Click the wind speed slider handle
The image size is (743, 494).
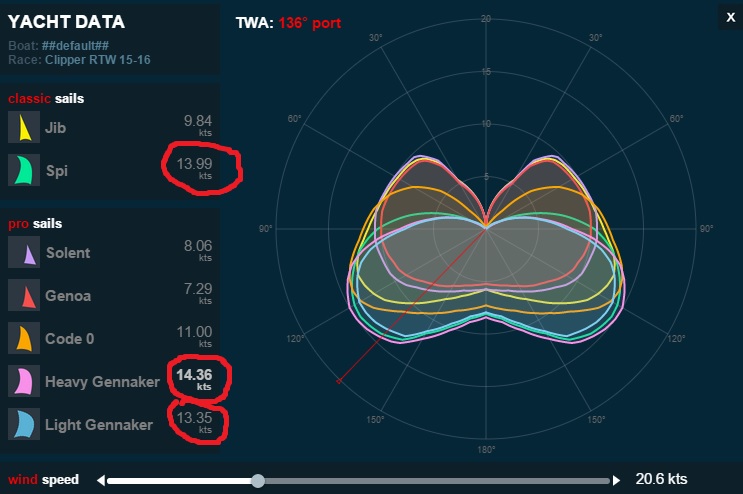[x=258, y=481]
